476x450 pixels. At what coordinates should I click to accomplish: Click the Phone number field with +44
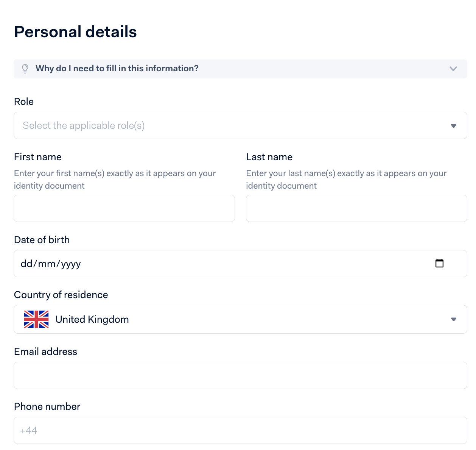(x=240, y=430)
